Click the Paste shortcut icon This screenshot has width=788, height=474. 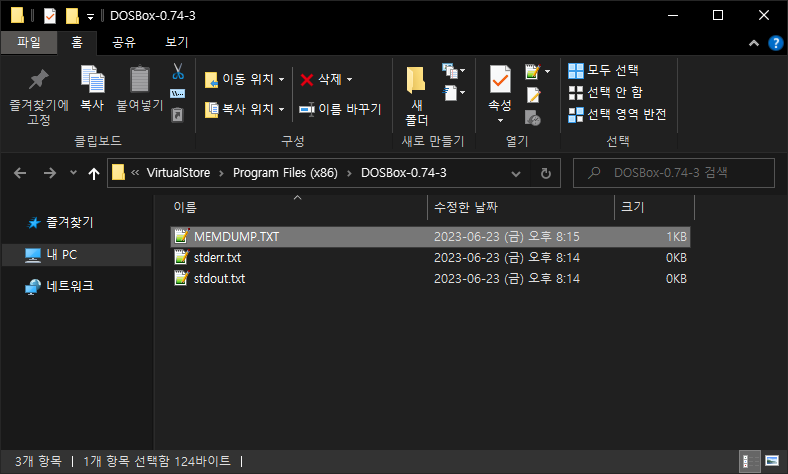(177, 115)
